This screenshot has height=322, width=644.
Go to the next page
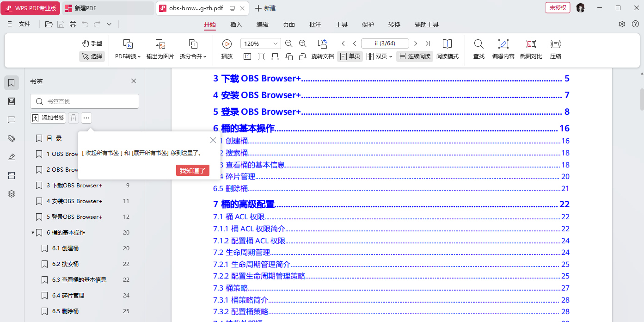point(416,43)
